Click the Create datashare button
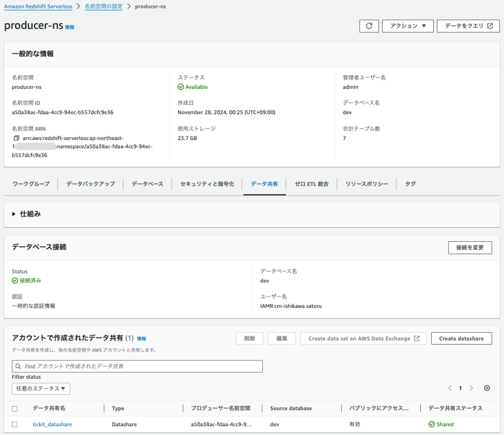 [461, 338]
